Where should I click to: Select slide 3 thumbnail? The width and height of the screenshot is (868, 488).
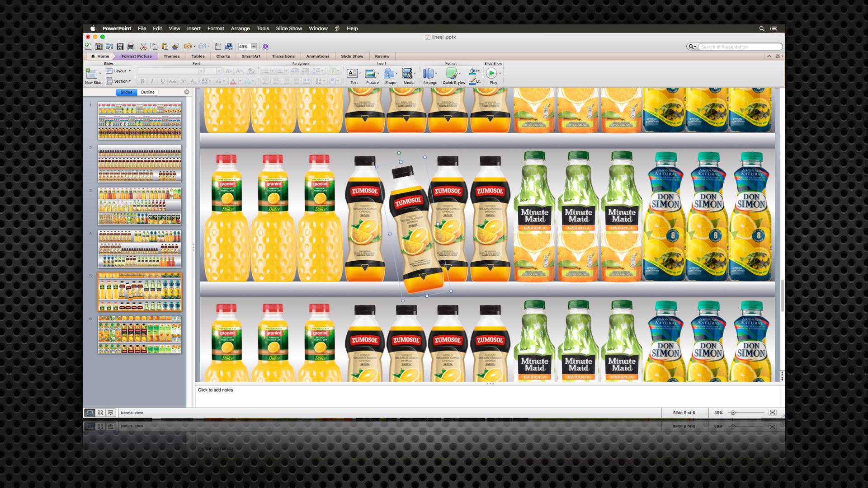[140, 206]
